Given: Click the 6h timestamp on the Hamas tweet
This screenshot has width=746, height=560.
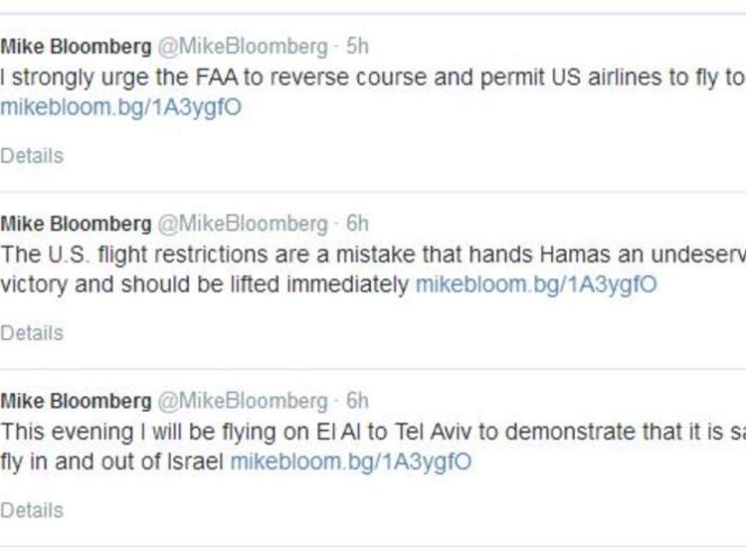Looking at the screenshot, I should pyautogui.click(x=357, y=224).
